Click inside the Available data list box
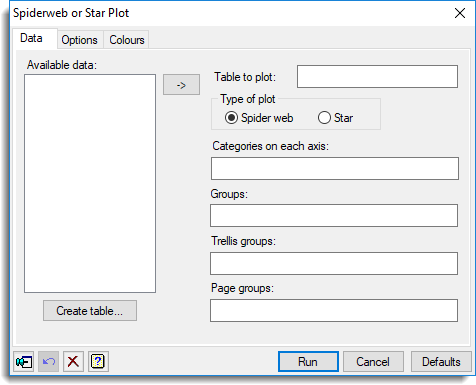This screenshot has height=385, width=476. pos(90,183)
